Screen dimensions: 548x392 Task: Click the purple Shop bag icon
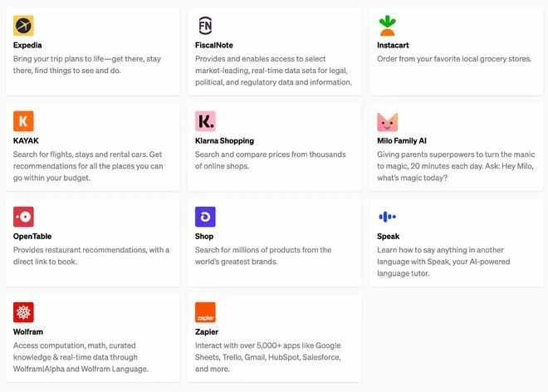[x=205, y=217]
